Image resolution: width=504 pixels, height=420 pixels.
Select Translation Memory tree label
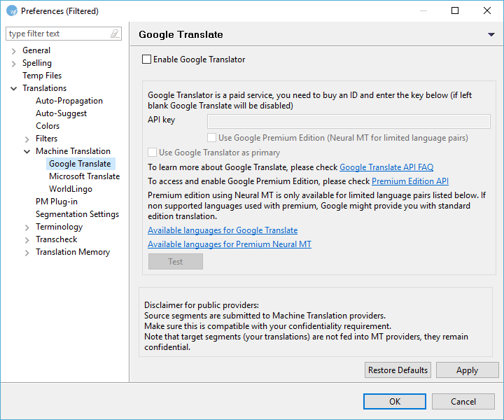point(73,251)
